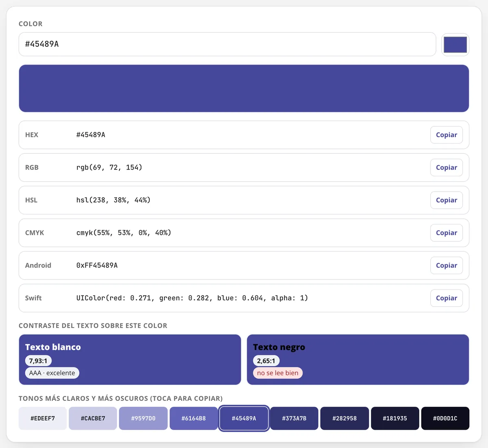Viewport: 488px width, 448px height.
Task: Select the #EDEEF7 shade swatch
Action: tap(43, 418)
